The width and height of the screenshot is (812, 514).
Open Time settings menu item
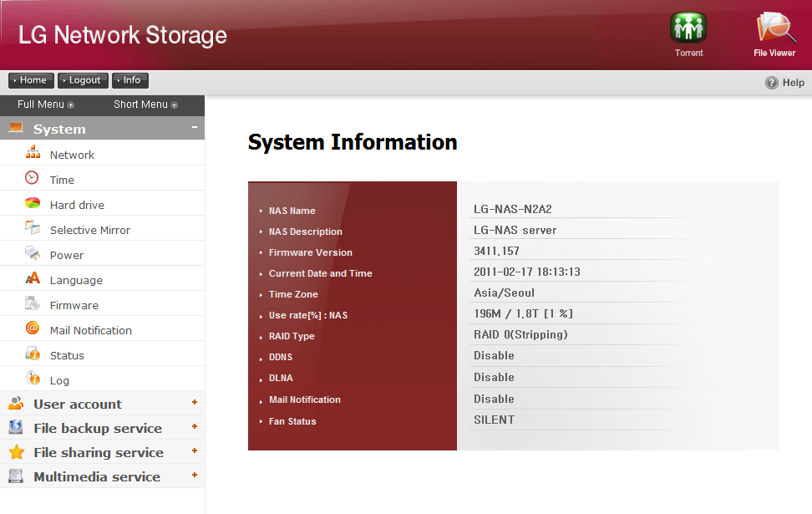(x=62, y=181)
